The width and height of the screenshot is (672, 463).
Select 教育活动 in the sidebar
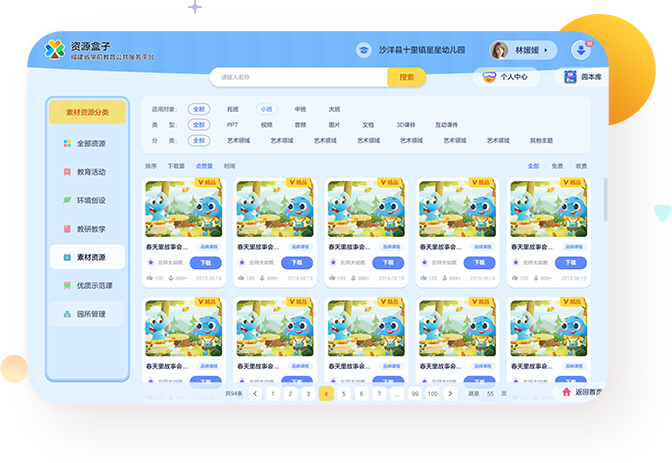click(88, 172)
